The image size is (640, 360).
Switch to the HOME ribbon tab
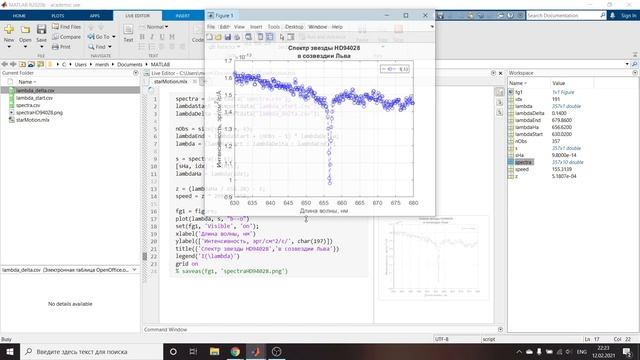click(x=19, y=16)
